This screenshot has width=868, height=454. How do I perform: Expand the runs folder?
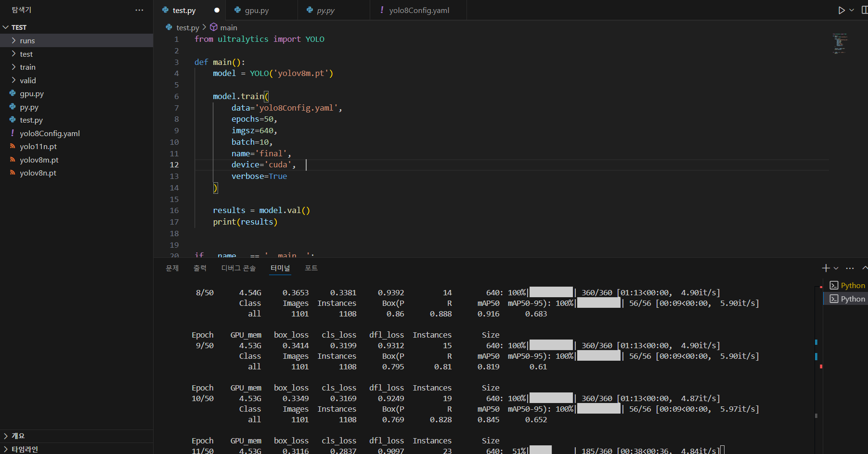pyautogui.click(x=27, y=41)
